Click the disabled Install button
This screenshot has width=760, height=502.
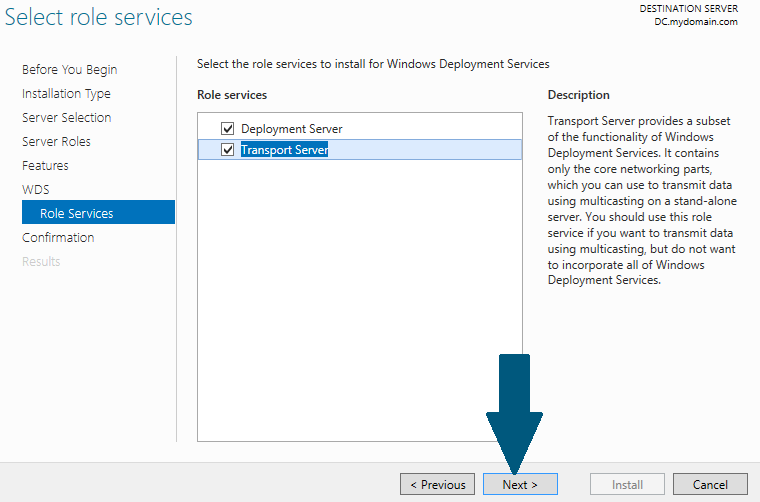(627, 484)
